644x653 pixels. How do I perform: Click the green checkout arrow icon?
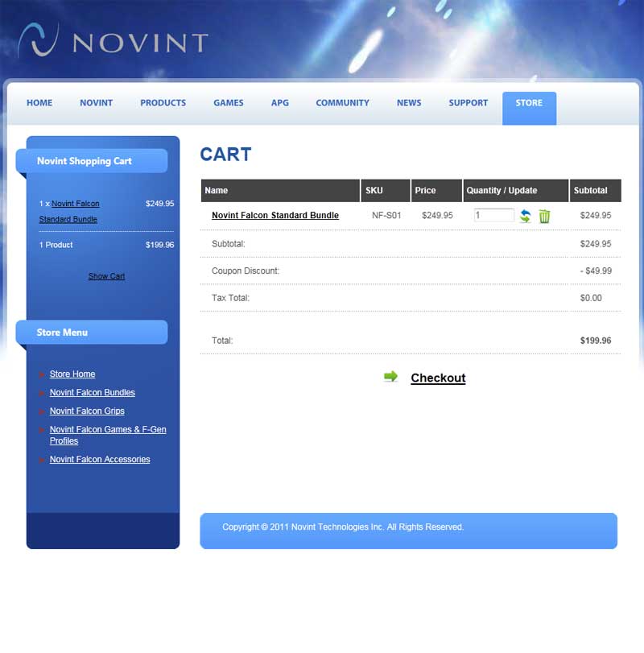point(391,377)
